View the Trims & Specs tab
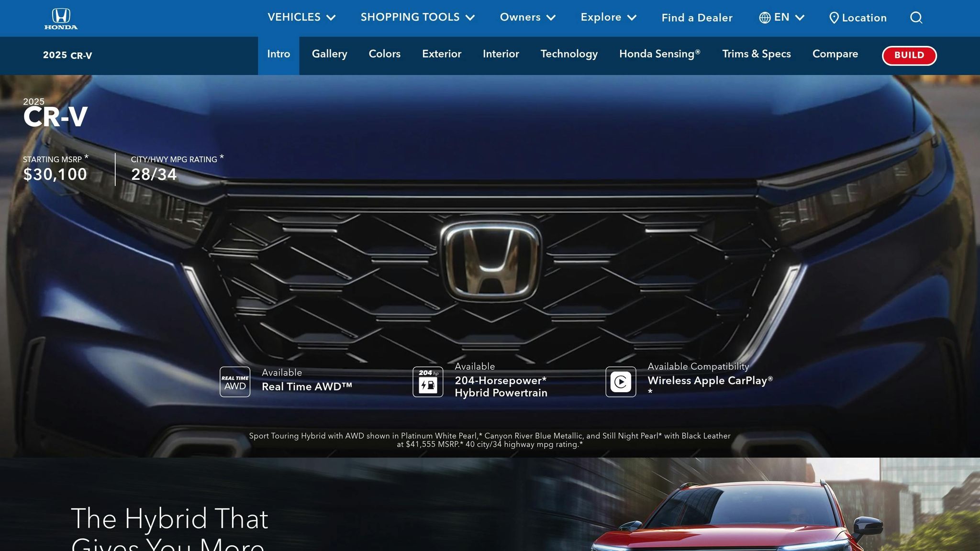Image resolution: width=980 pixels, height=551 pixels. point(757,54)
